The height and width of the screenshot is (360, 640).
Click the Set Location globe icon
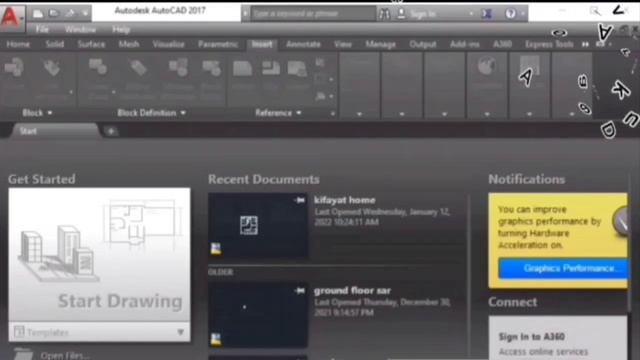[487, 66]
